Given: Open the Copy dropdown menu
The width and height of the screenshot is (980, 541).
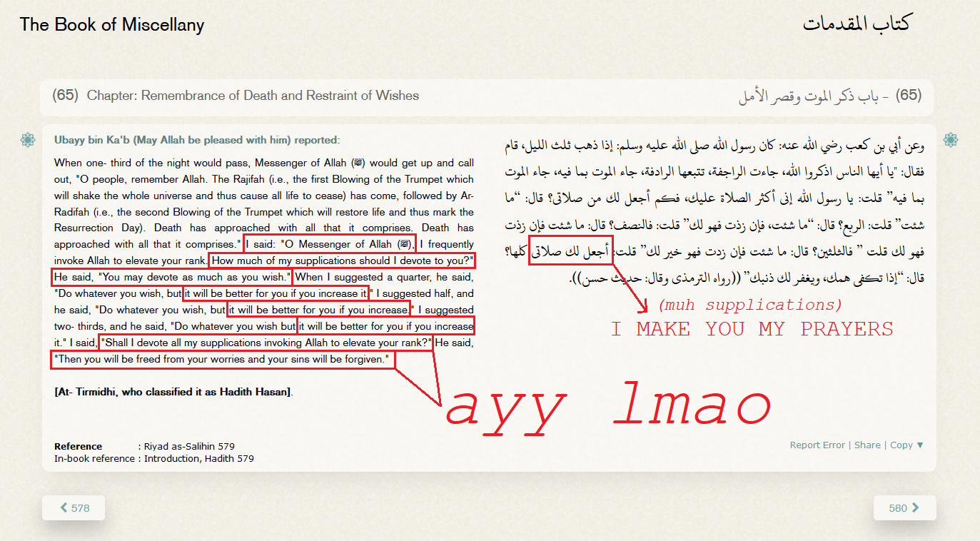Looking at the screenshot, I should coord(906,445).
